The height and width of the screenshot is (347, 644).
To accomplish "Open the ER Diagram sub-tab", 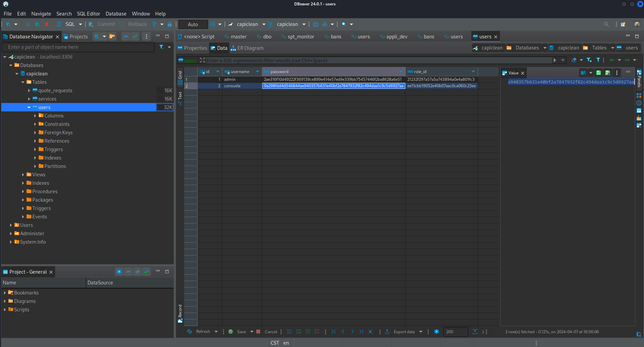I will (247, 48).
